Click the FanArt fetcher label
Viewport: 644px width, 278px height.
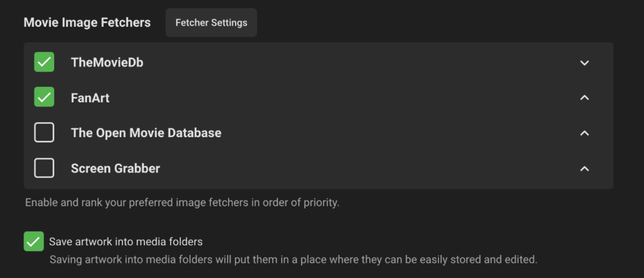click(x=90, y=98)
